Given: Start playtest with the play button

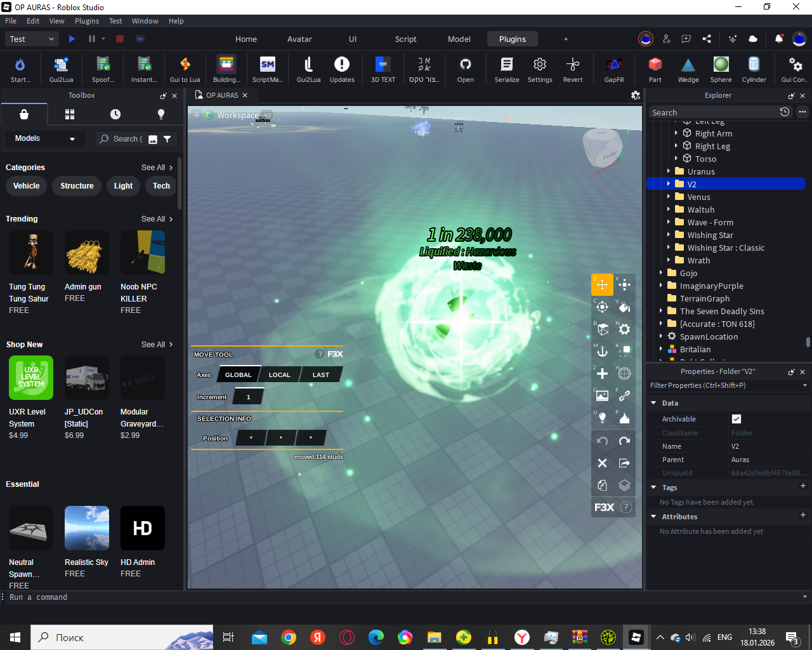Looking at the screenshot, I should (x=72, y=39).
